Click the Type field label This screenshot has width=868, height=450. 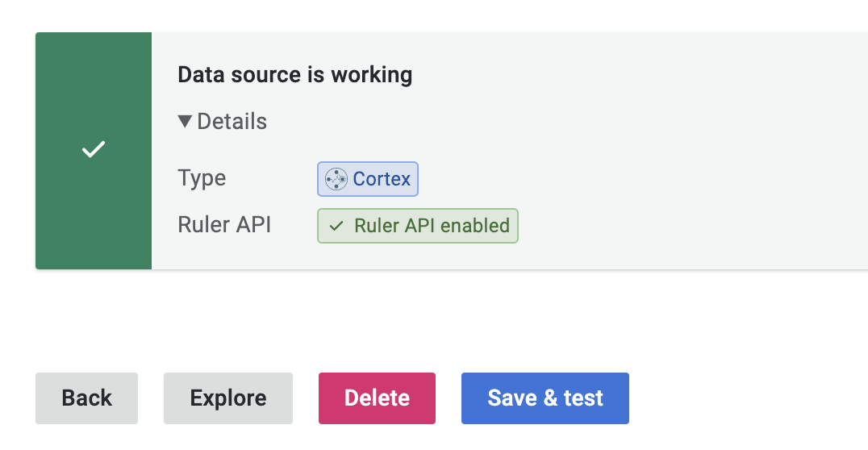click(x=202, y=178)
